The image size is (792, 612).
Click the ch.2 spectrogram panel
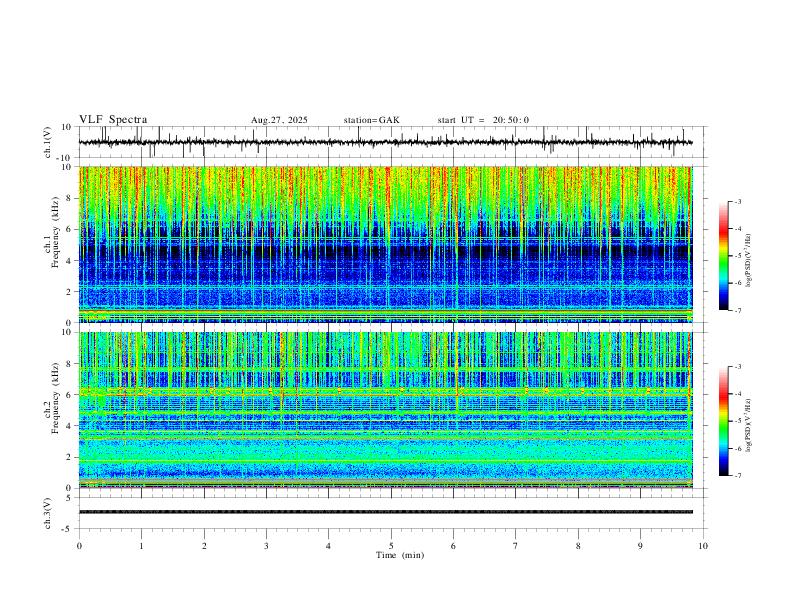pyautogui.click(x=385, y=410)
